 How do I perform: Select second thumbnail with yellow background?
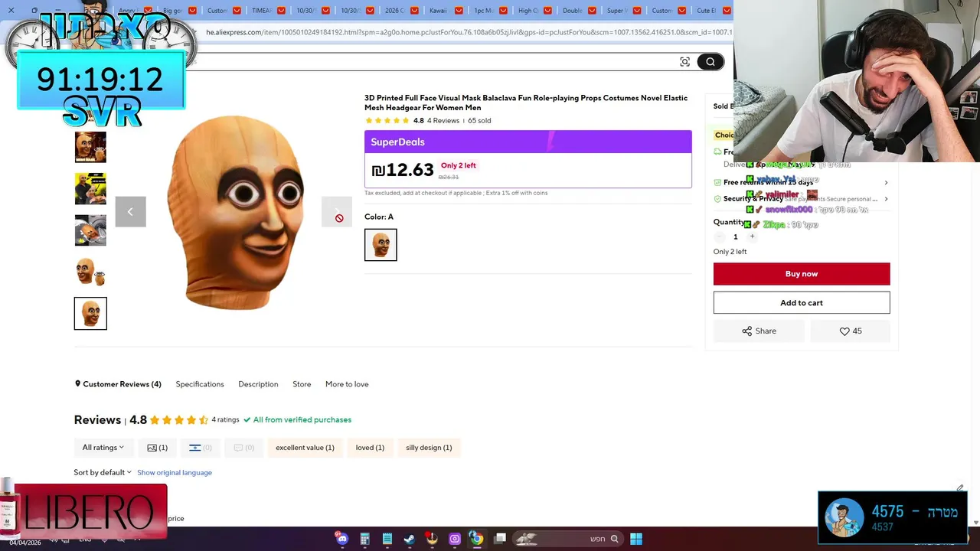[90, 189]
